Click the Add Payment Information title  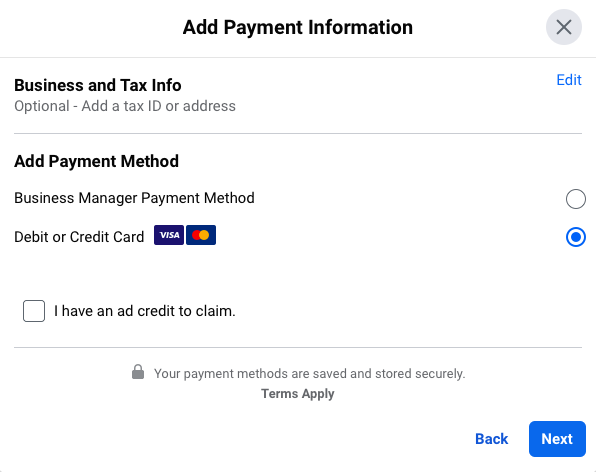298,27
